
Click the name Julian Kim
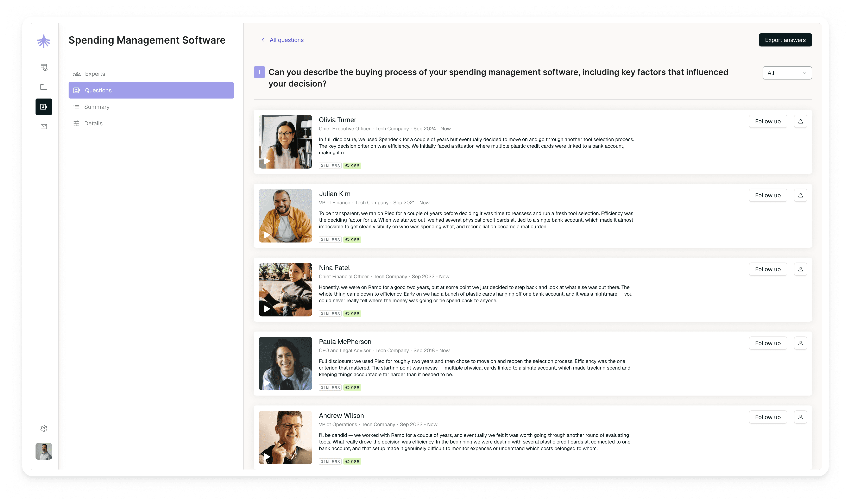[x=334, y=194]
